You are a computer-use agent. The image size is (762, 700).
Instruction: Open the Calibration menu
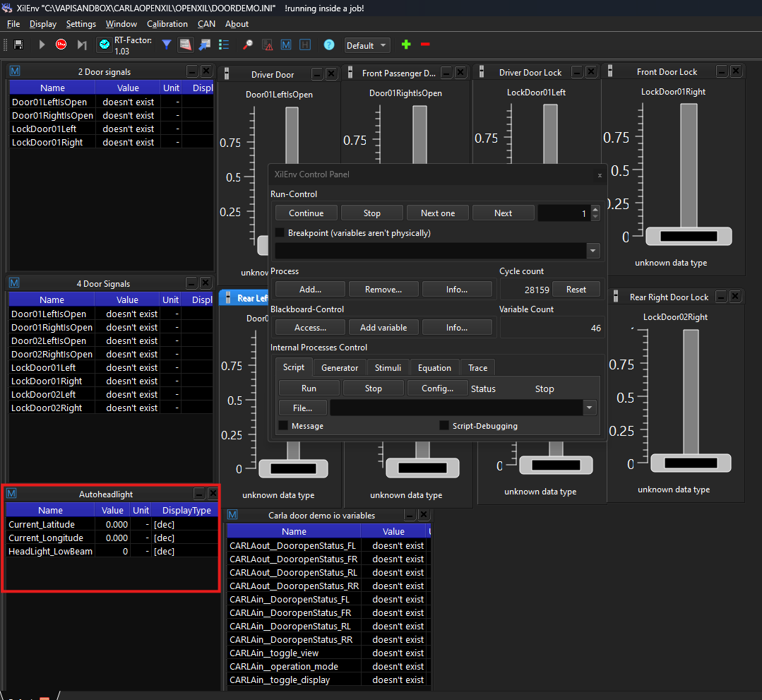tap(167, 23)
